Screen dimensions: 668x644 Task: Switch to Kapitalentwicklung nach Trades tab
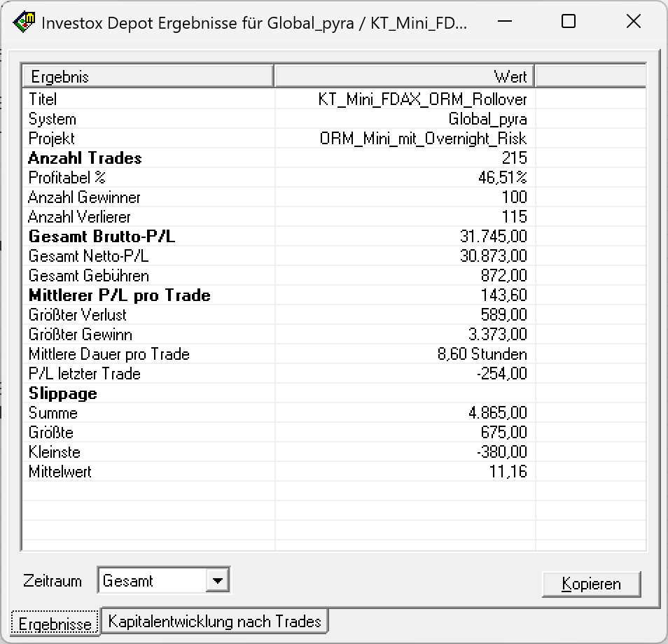[x=214, y=621]
